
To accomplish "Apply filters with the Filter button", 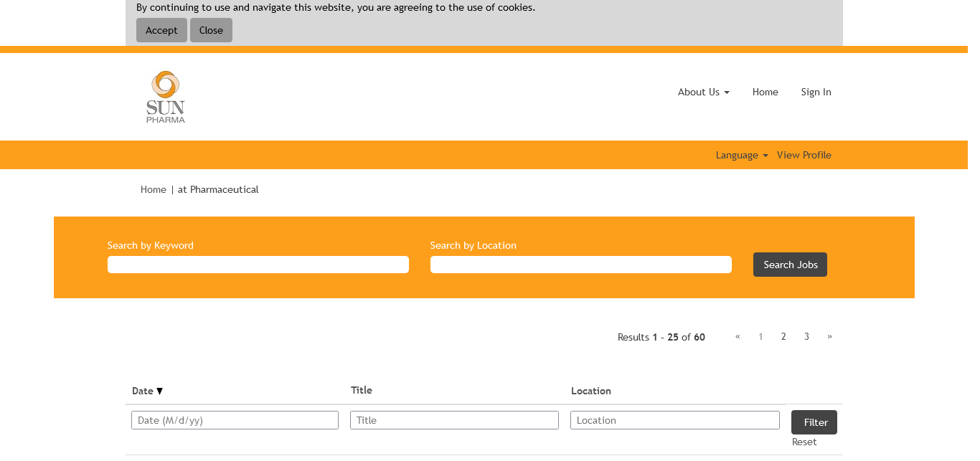I will point(814,422).
